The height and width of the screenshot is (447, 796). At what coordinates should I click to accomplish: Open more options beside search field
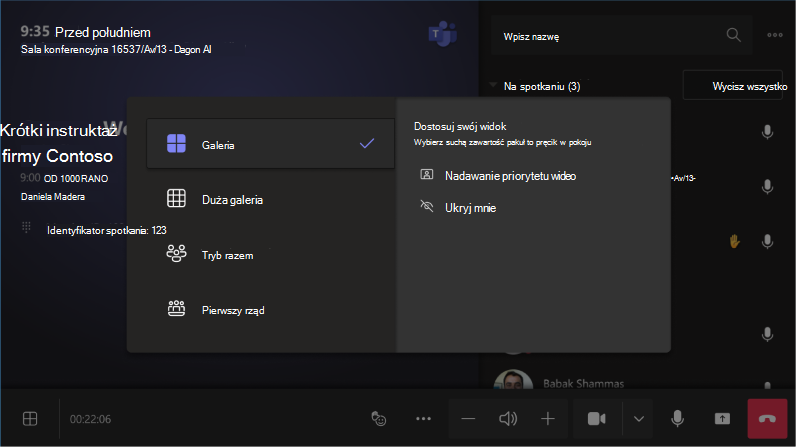(775, 35)
